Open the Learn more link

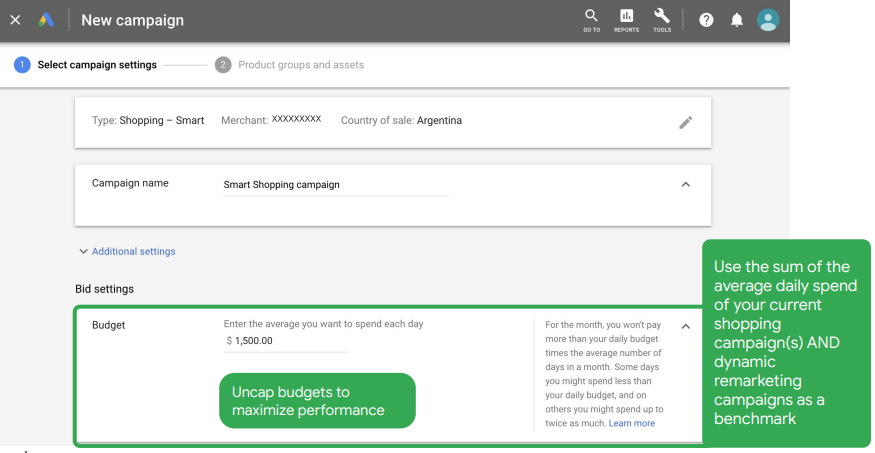632,423
